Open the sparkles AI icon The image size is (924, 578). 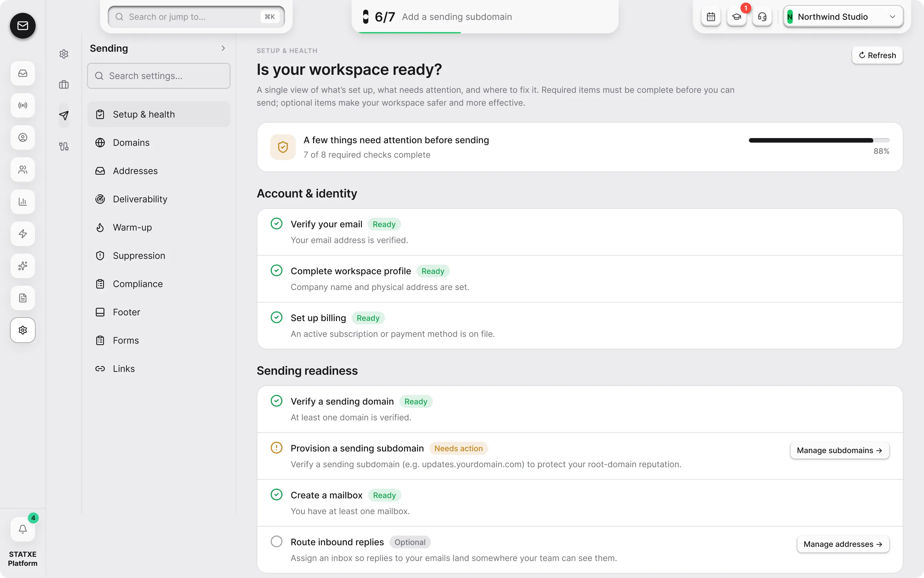(23, 266)
